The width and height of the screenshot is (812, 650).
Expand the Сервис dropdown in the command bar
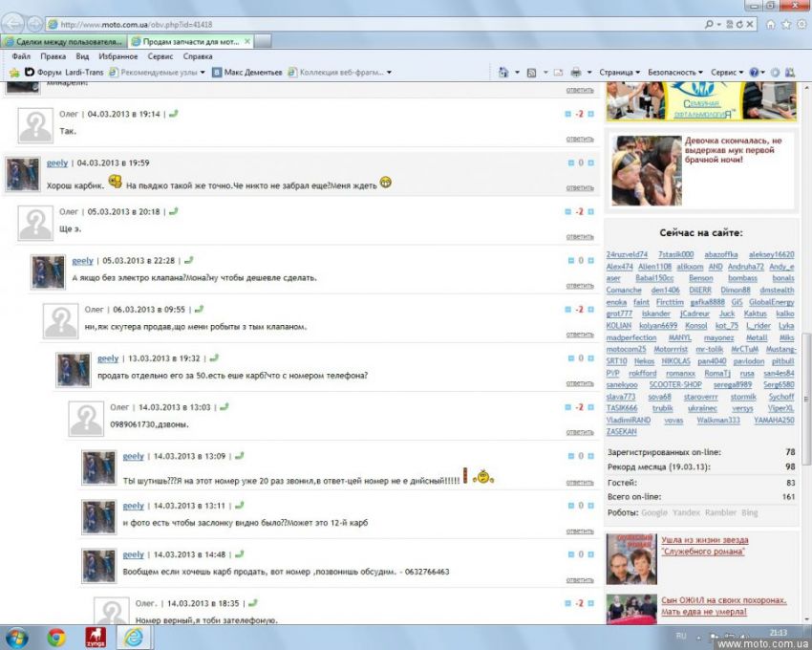pyautogui.click(x=727, y=73)
